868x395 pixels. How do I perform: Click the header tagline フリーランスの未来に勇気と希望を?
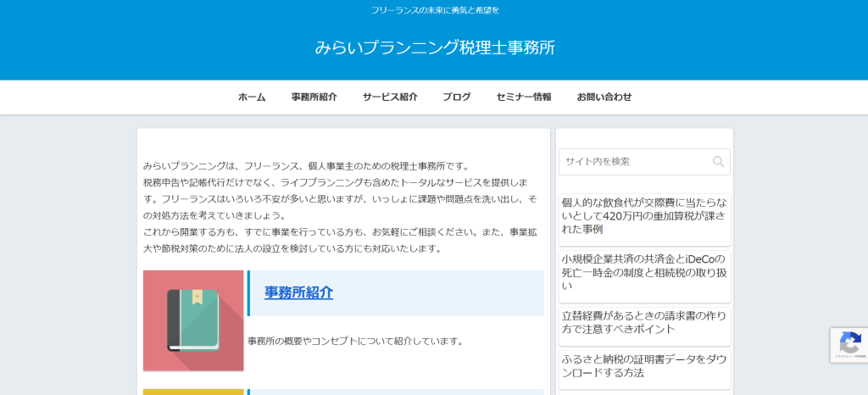coord(435,10)
